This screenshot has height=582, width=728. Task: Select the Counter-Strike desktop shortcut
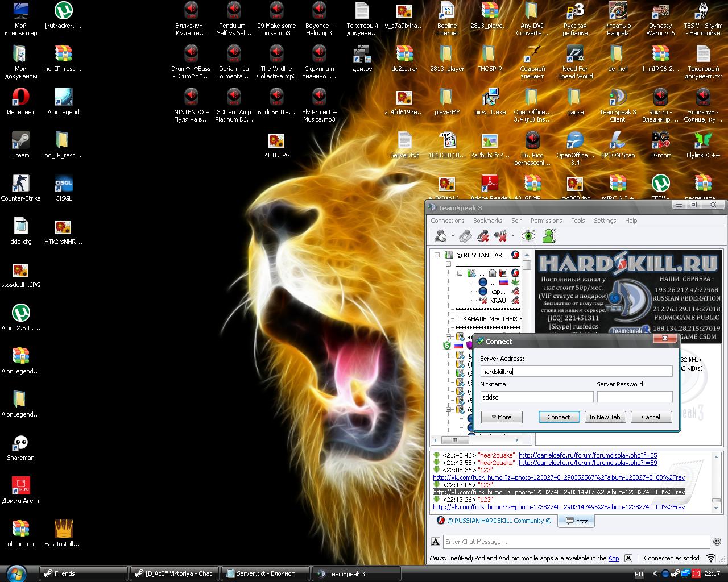click(20, 183)
